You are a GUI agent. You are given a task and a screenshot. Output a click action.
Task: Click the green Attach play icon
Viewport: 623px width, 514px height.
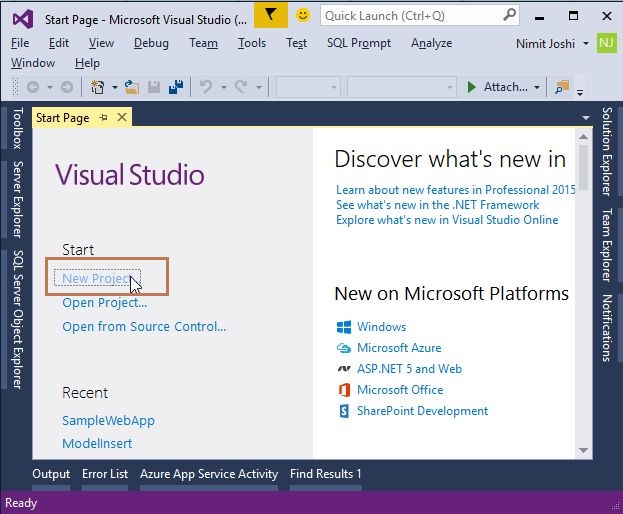click(472, 87)
